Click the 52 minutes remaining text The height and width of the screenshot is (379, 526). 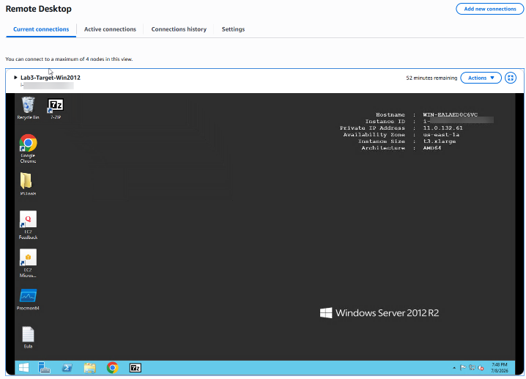click(431, 78)
